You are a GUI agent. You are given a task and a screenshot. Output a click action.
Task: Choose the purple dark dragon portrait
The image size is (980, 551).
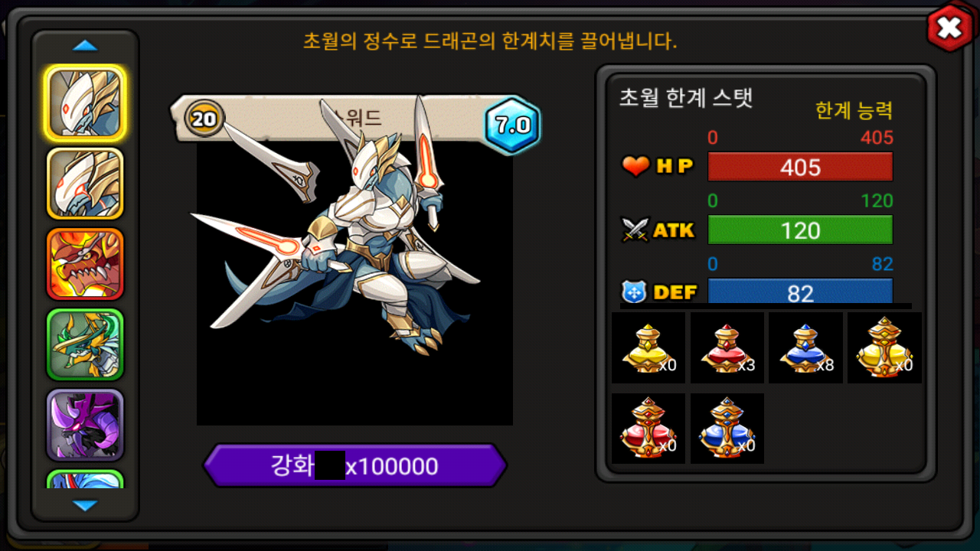click(x=85, y=425)
